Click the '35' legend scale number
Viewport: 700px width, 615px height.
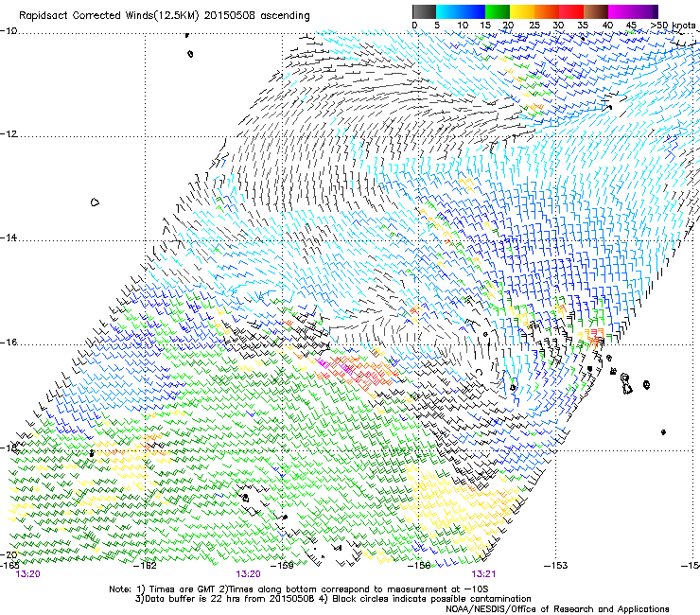tap(583, 26)
